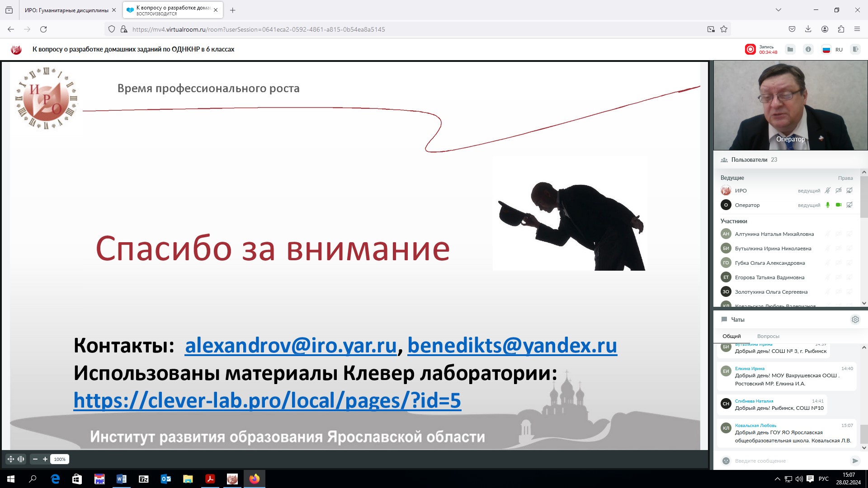
Task: Switch to the Вопросы chat tab
Action: (x=768, y=336)
